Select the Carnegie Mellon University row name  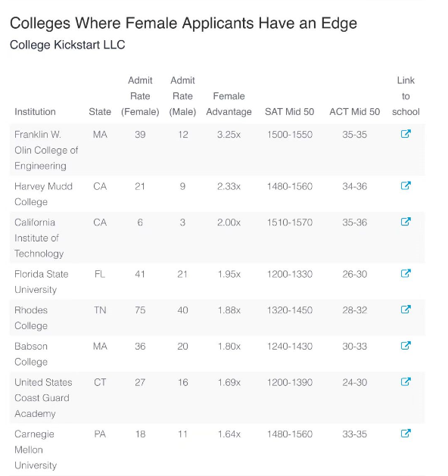(36, 450)
